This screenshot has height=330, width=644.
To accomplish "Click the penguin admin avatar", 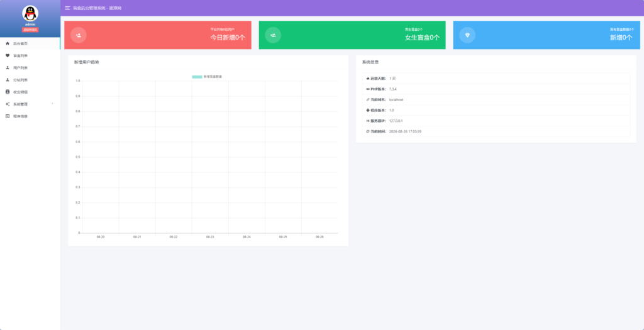I will click(30, 14).
